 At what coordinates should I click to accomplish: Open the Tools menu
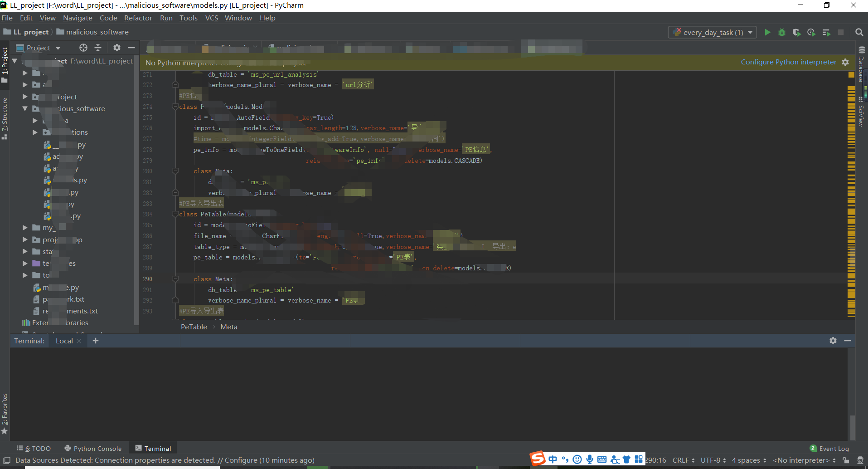click(x=189, y=18)
